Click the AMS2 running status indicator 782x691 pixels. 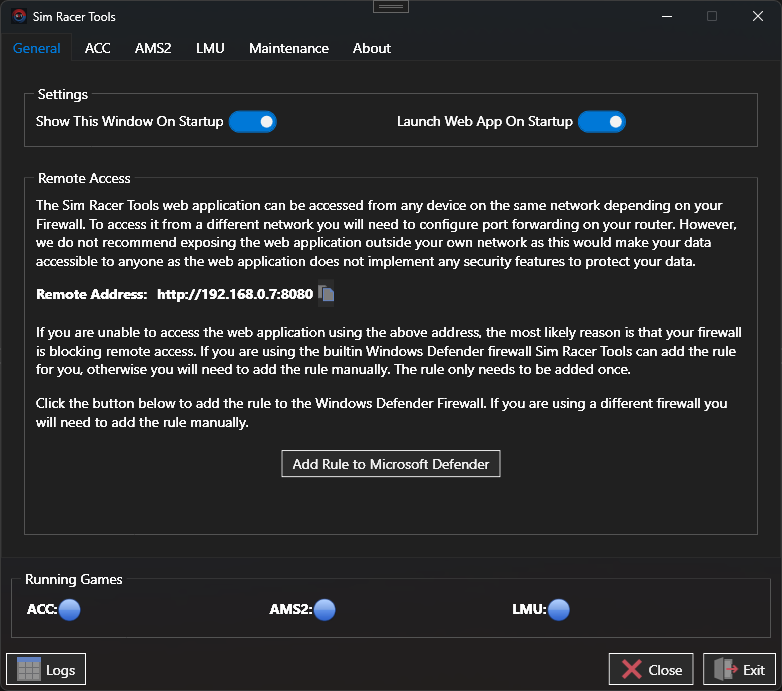tap(324, 609)
